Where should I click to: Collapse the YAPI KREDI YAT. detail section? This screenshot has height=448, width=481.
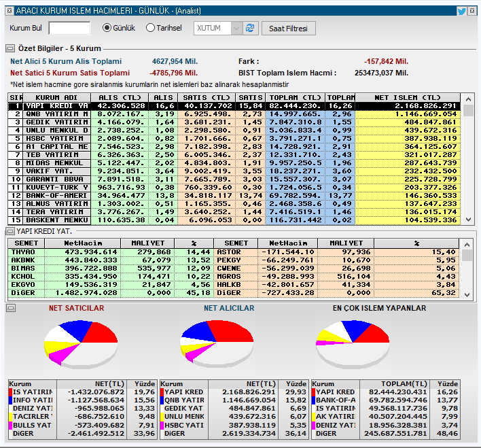[10, 231]
